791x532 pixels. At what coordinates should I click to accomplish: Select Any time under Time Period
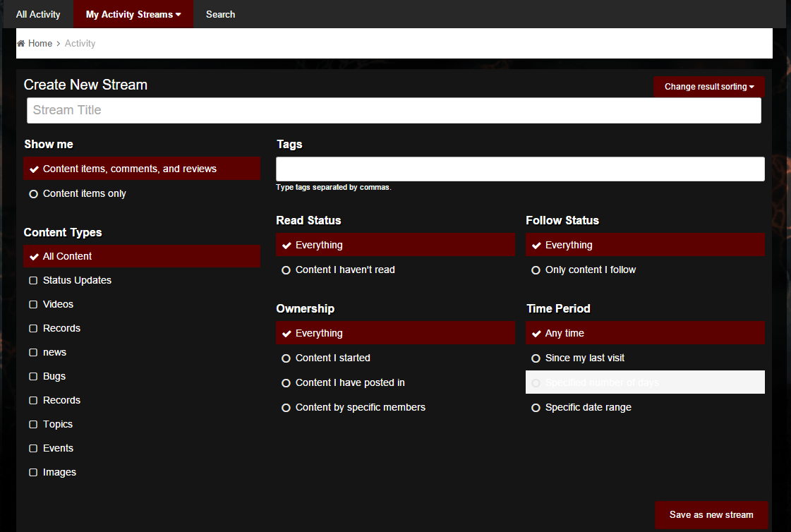645,333
